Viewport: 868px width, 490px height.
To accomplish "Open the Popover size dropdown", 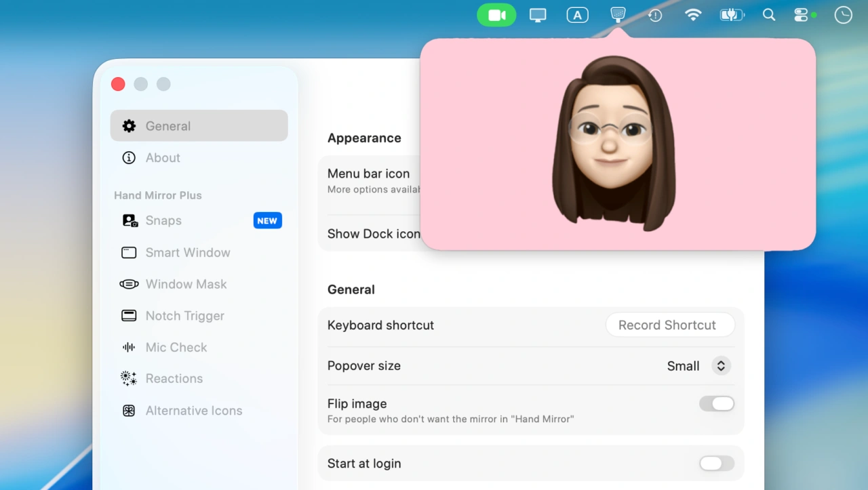I will coord(684,366).
